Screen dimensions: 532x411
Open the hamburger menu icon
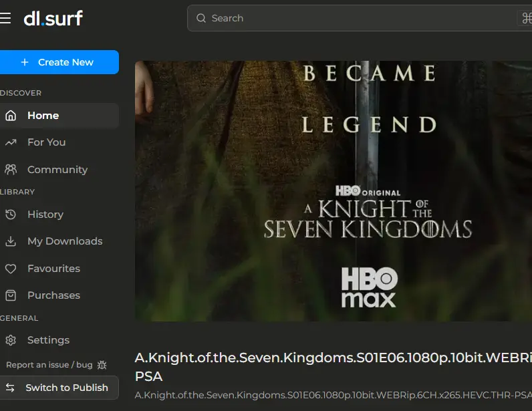[5, 18]
